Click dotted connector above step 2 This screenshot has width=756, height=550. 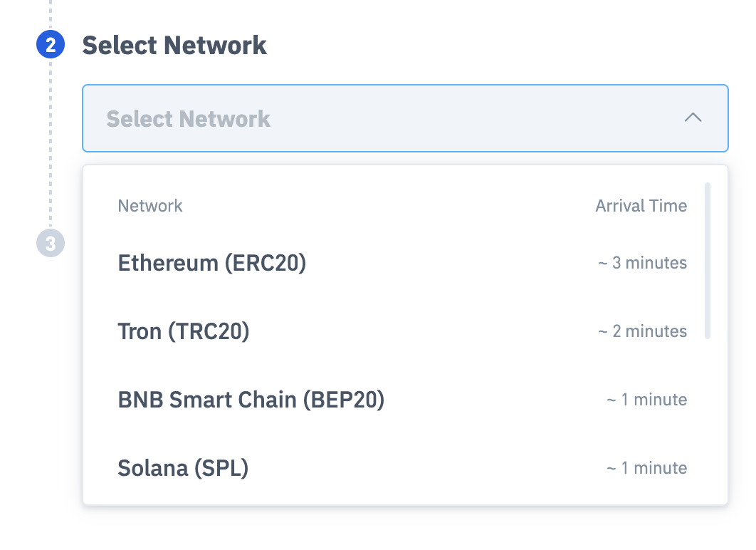(x=51, y=14)
